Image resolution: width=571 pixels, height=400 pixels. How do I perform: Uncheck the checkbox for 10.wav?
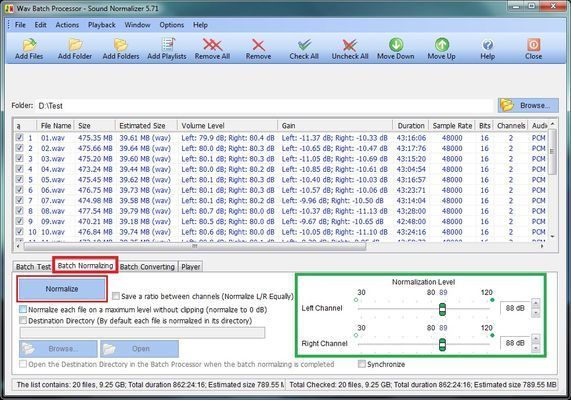(x=19, y=231)
